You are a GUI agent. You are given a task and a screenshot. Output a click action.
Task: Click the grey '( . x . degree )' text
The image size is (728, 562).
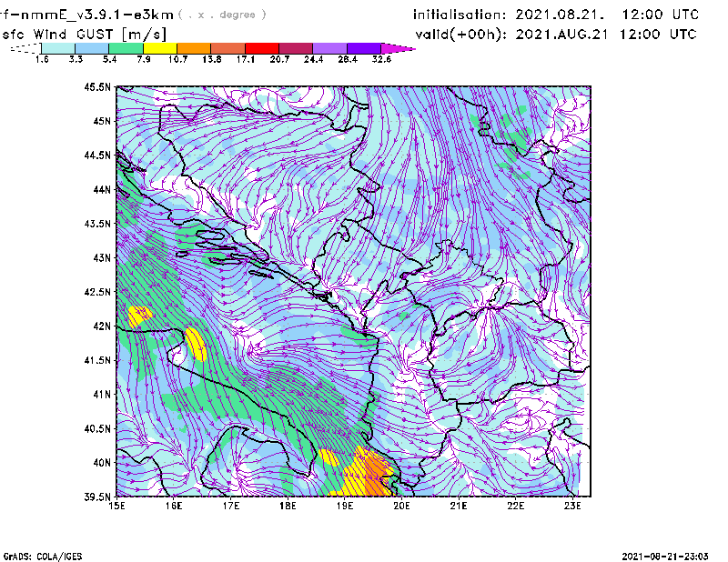[222, 15]
